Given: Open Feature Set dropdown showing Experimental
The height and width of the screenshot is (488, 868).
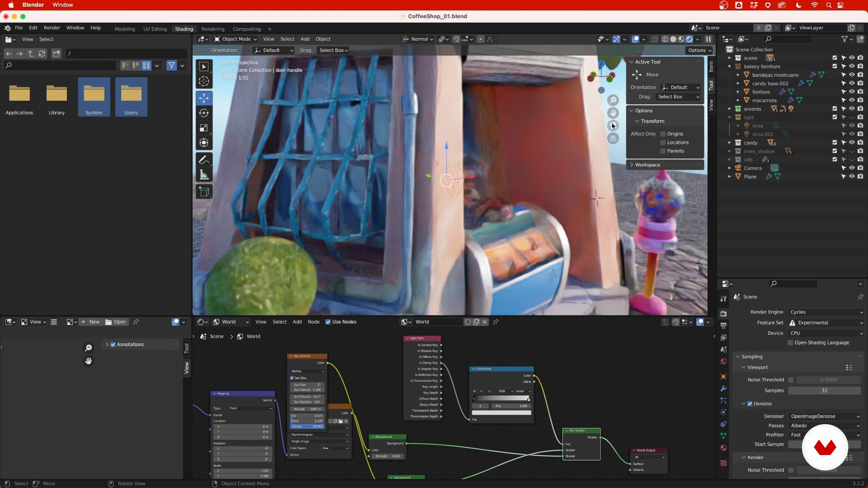Looking at the screenshot, I should coord(826,323).
